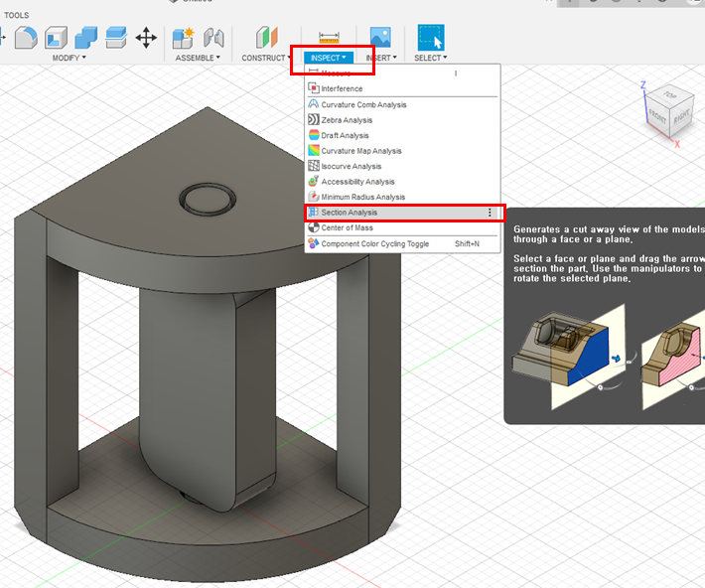
Task: Select Zebra Analysis menu entry
Action: click(x=402, y=120)
